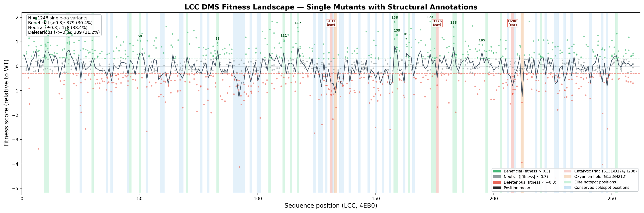Screen dimensions: 644x213
Task: Click the Catalytic triad pink legend swatch
Action: tap(567, 171)
